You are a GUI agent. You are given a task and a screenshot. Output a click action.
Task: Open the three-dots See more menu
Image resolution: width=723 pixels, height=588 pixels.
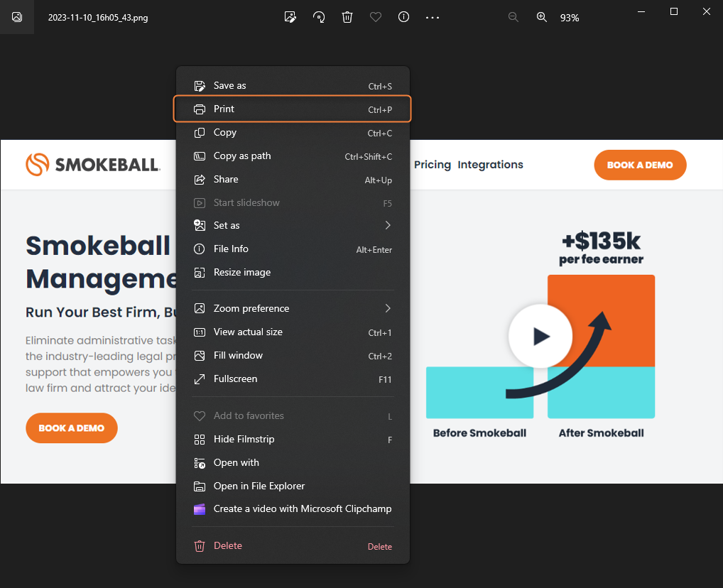coord(433,18)
